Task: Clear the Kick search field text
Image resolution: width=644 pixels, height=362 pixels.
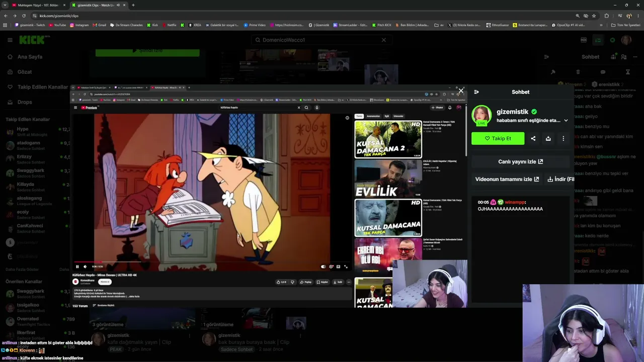Action: [x=383, y=40]
